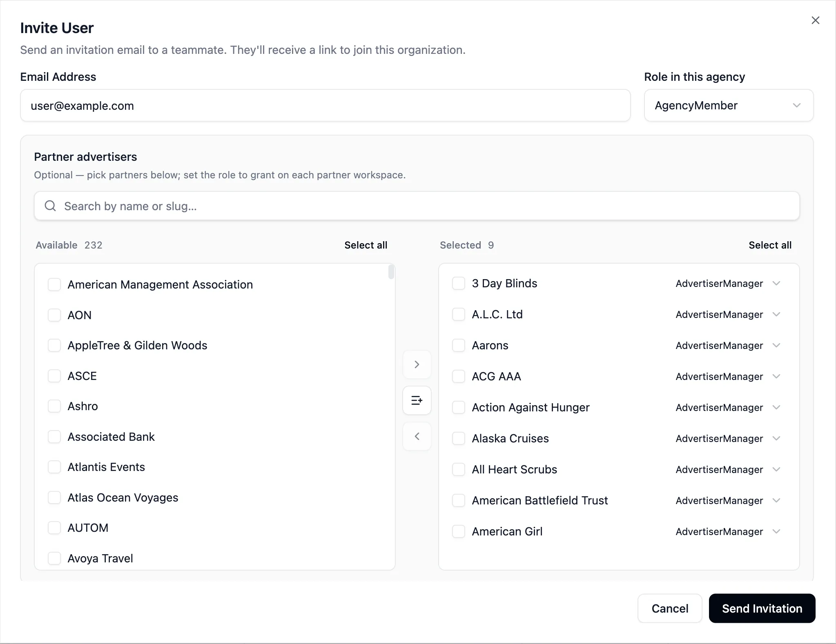Check the ASCE checkbox

click(54, 376)
